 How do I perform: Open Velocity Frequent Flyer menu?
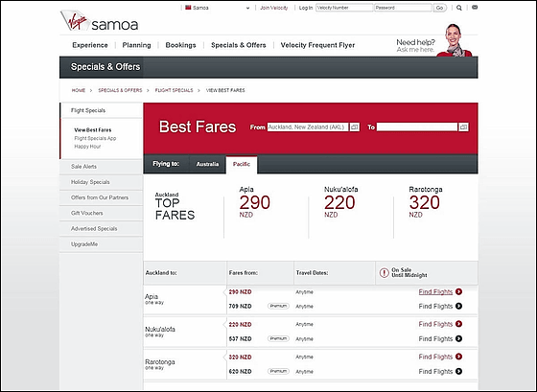point(317,45)
